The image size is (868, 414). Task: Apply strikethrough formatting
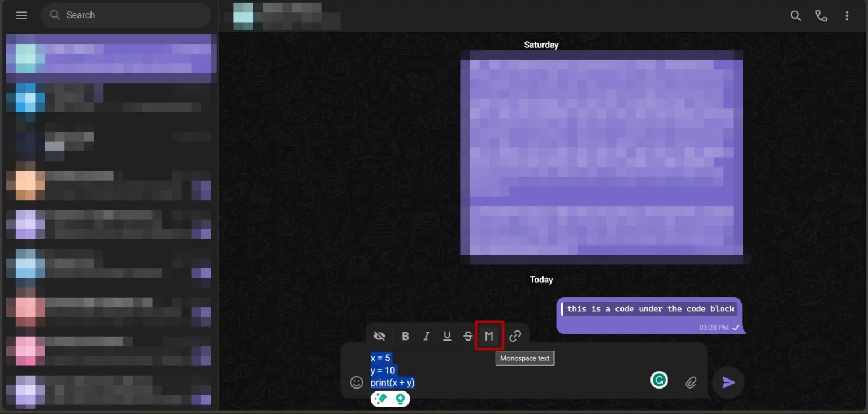tap(467, 335)
